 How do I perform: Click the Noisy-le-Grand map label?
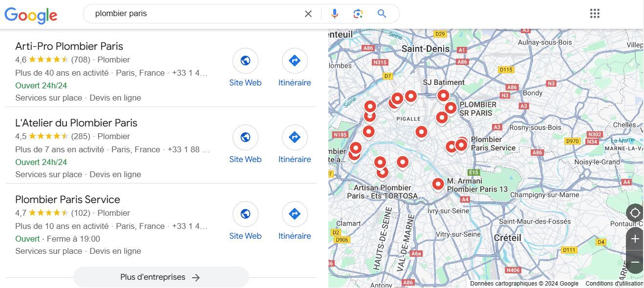(x=597, y=162)
